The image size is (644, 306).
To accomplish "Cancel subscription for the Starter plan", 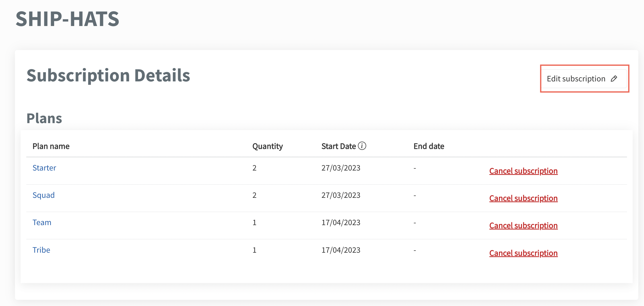I will [x=523, y=171].
